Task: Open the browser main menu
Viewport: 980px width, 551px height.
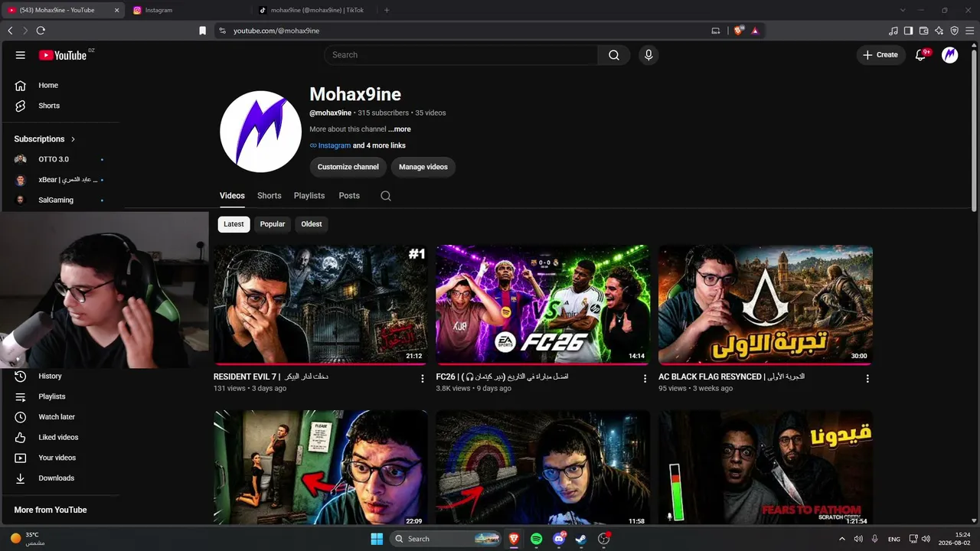Action: (969, 31)
